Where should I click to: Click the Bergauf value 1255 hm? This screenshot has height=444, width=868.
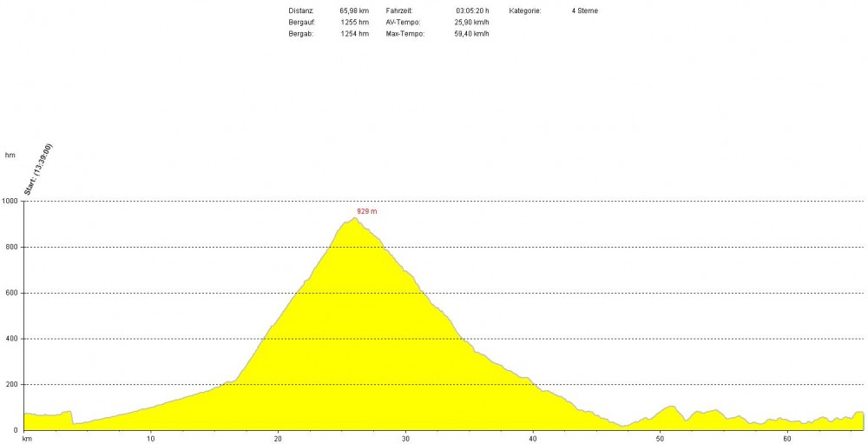(x=354, y=23)
